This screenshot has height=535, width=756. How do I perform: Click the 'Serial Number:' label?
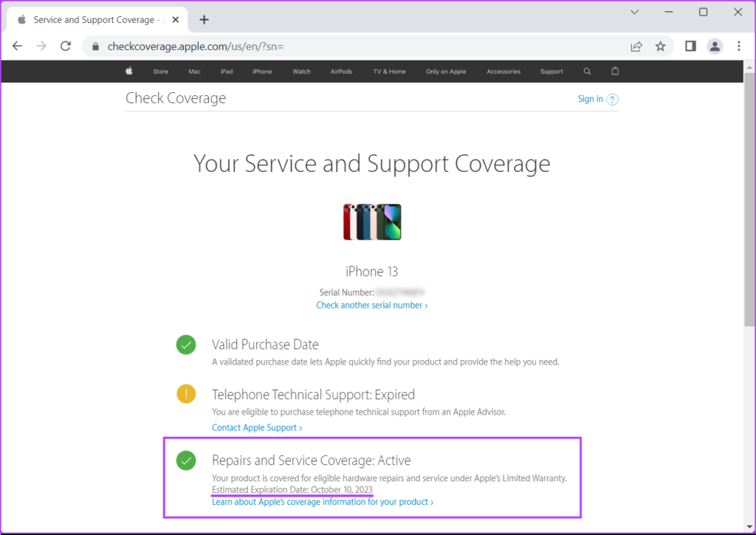coord(346,292)
